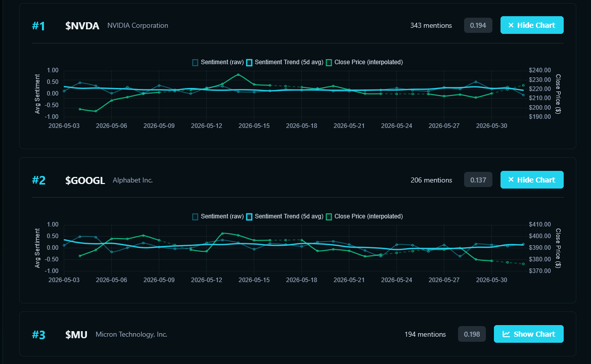Image resolution: width=591 pixels, height=364 pixels.
Task: Hide the GOOGL chart
Action: pos(532,180)
